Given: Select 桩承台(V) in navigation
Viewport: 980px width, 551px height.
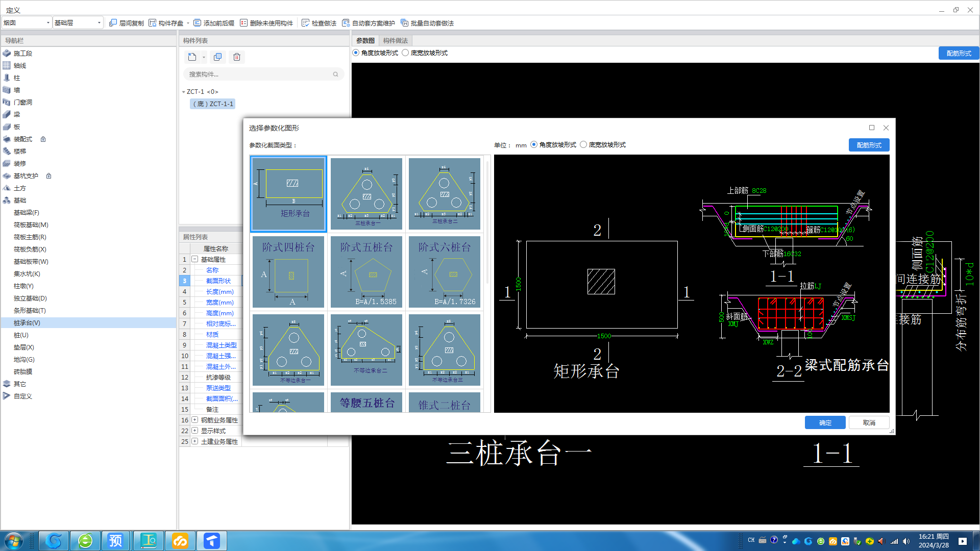Looking at the screenshot, I should point(89,323).
